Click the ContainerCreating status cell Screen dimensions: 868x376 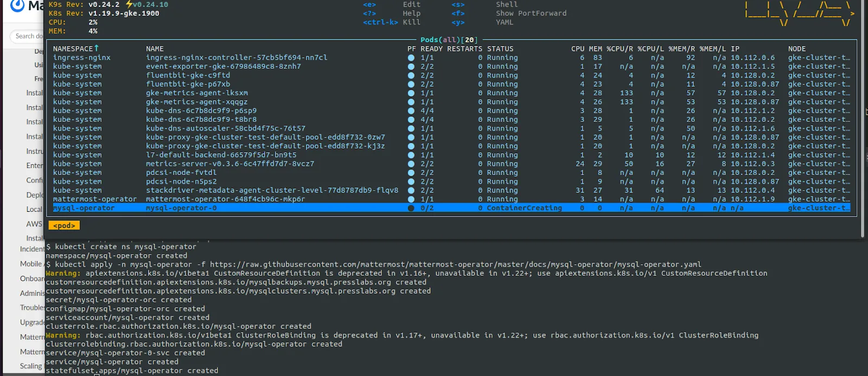[x=524, y=208]
